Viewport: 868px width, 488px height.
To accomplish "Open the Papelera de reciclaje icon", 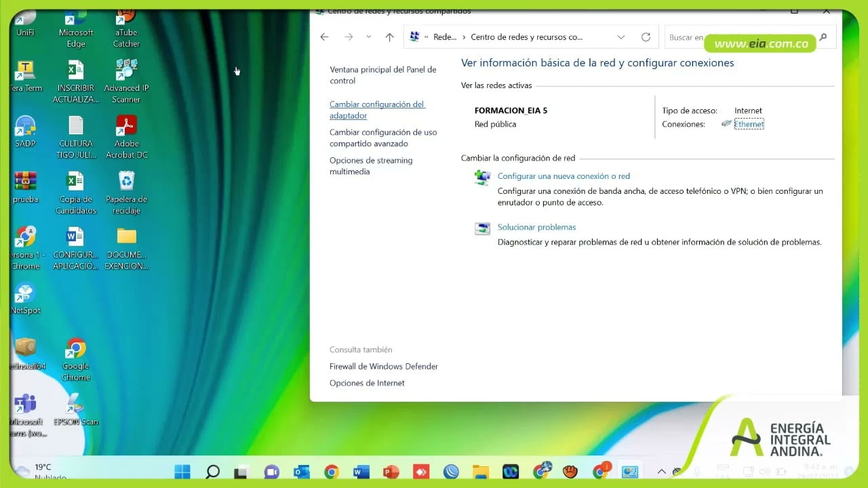I will coord(126,182).
